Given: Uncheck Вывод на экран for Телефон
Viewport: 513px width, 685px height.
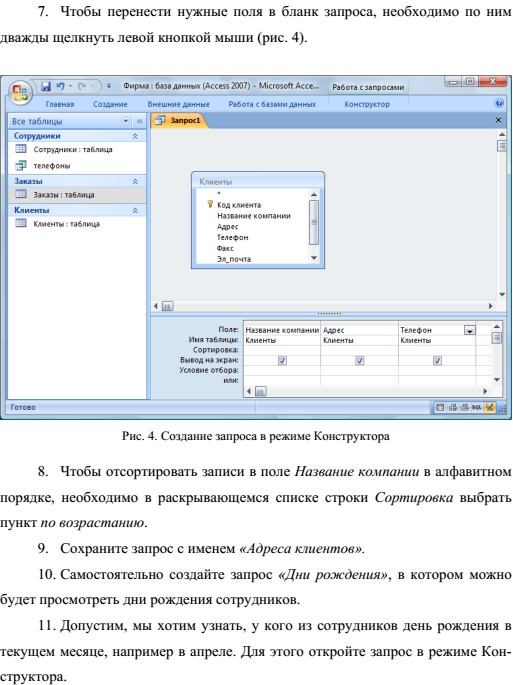Looking at the screenshot, I should pyautogui.click(x=437, y=360).
